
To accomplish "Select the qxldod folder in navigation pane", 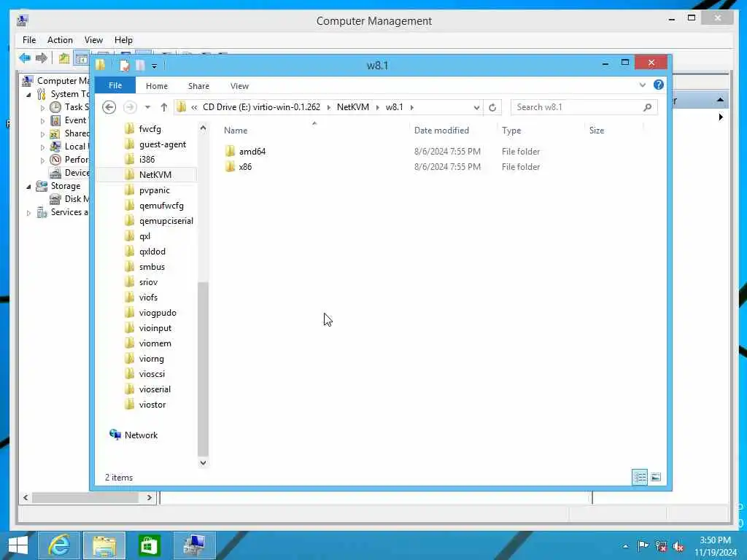I will pos(152,252).
